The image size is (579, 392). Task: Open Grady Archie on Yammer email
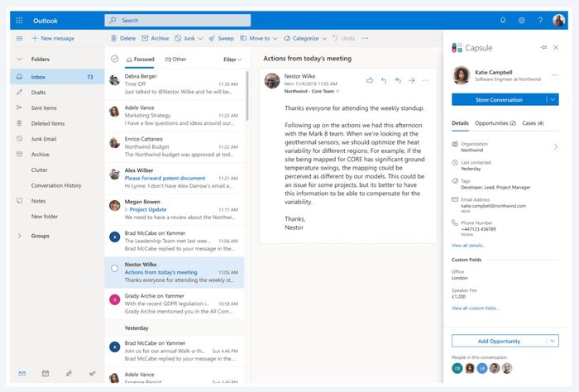(175, 304)
